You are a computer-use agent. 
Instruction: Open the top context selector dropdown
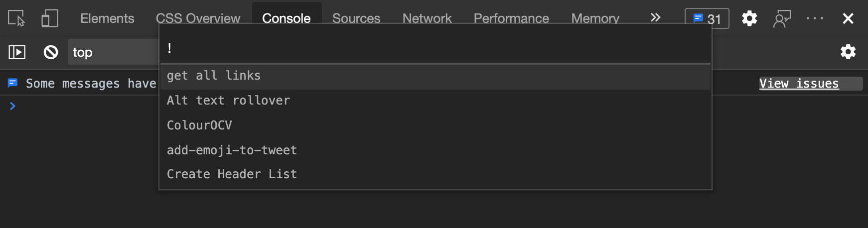click(113, 52)
